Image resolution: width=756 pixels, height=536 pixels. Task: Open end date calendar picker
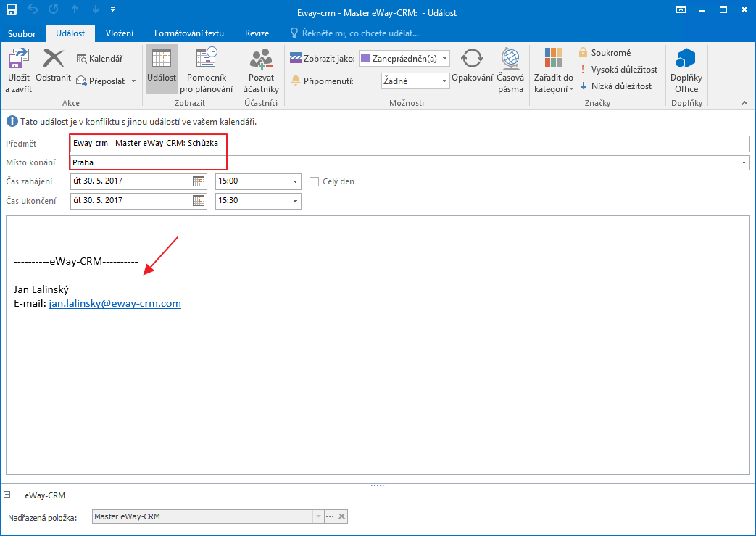(198, 201)
